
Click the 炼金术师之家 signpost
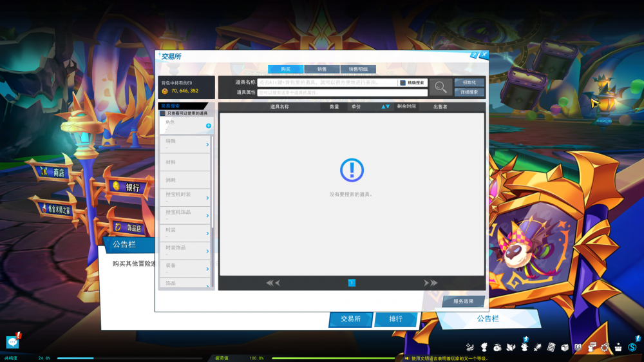57,209
